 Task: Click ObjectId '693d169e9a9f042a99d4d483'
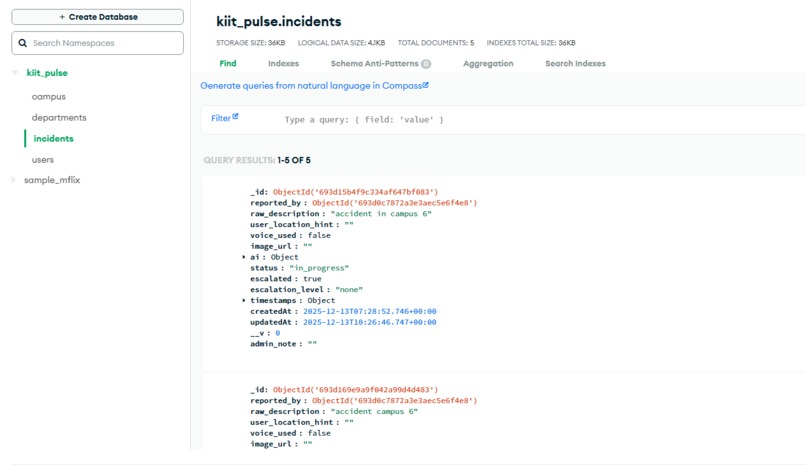(x=355, y=390)
